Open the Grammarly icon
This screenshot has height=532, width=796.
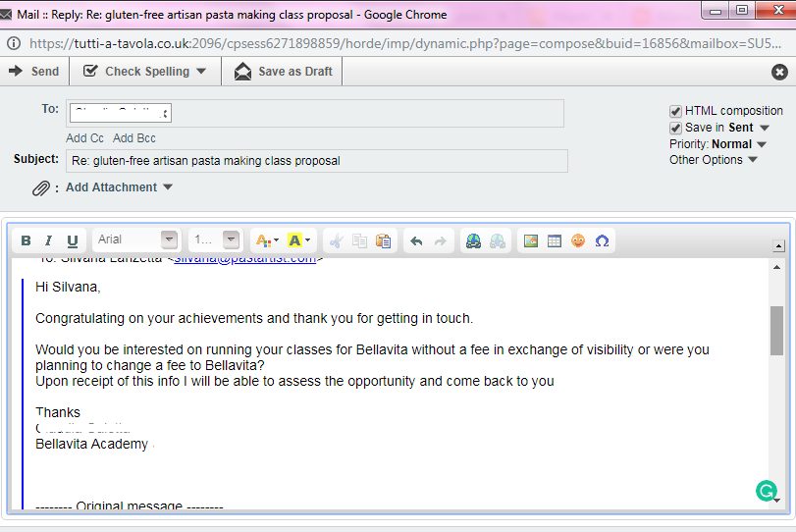coord(766,491)
